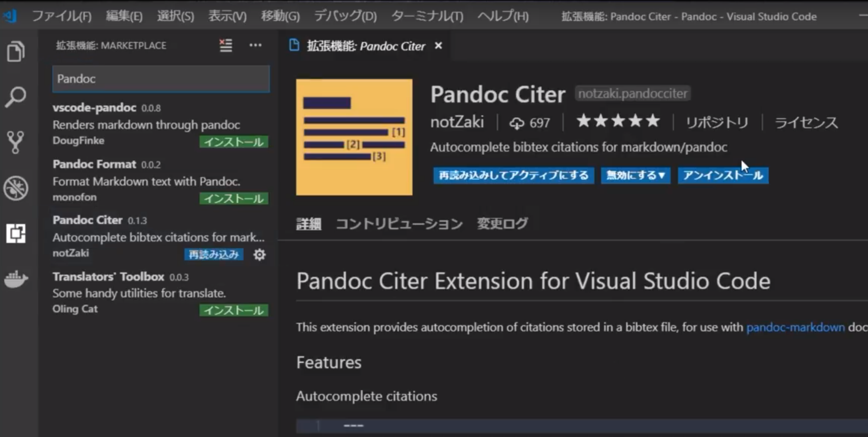The height and width of the screenshot is (437, 868).
Task: Click the five-star rating of Pandoc Citer
Action: [x=618, y=121]
